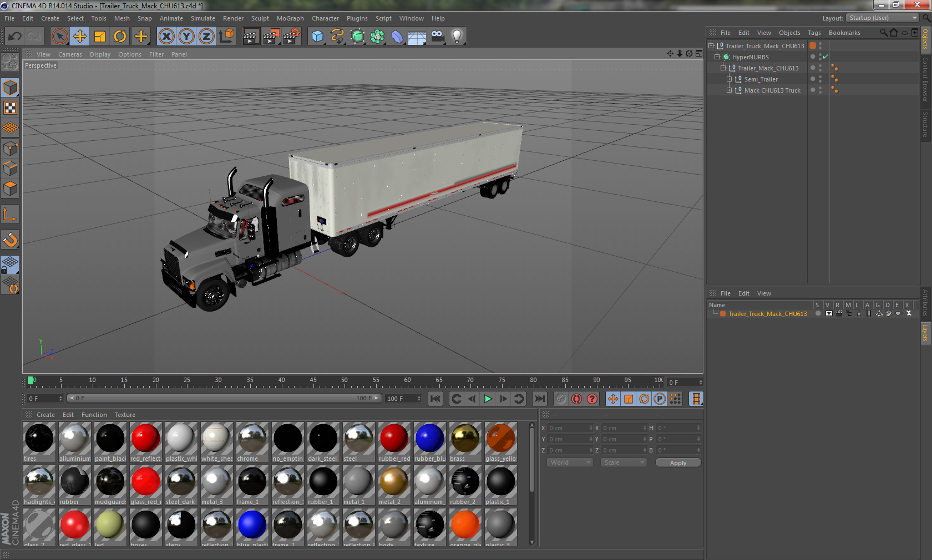Go to start of animation
The height and width of the screenshot is (560, 932).
point(435,399)
